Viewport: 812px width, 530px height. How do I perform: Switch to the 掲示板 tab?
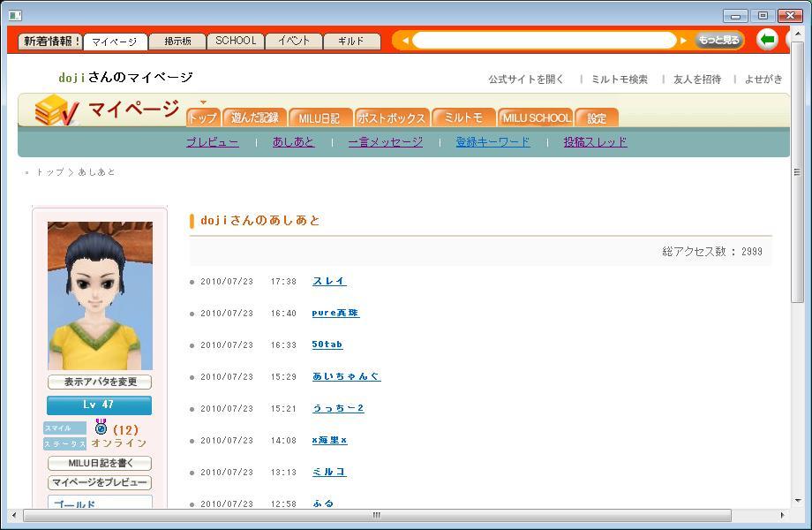(x=177, y=41)
